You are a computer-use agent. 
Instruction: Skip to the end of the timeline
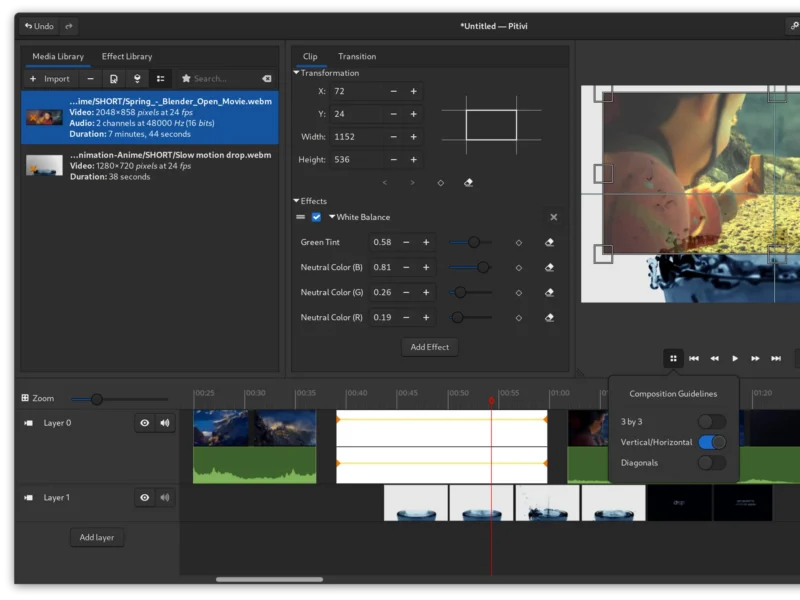[776, 358]
